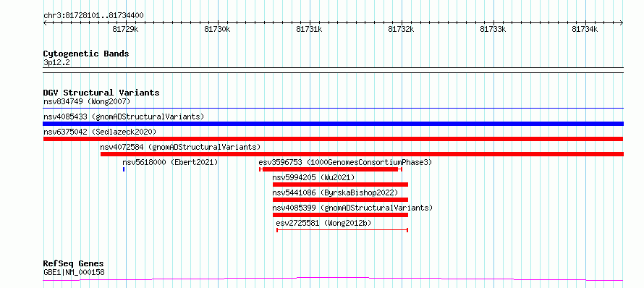
Task: Select the 81729k ruler tick label
Action: point(126,29)
